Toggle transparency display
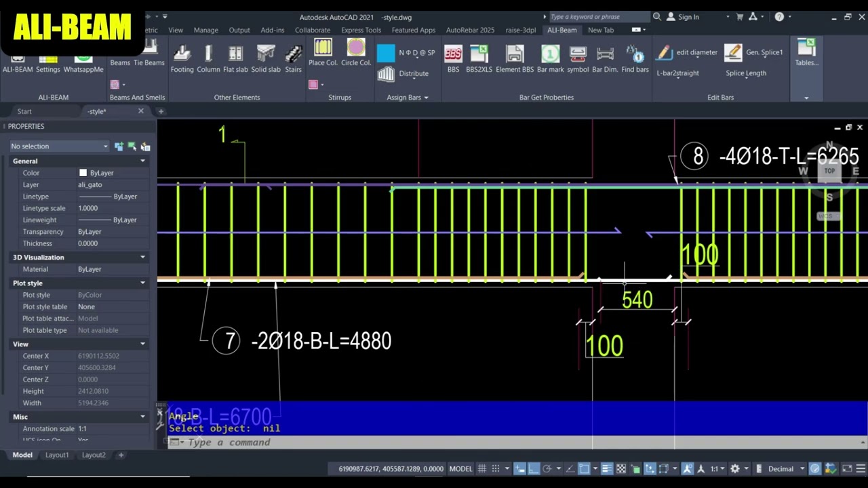 [621, 468]
